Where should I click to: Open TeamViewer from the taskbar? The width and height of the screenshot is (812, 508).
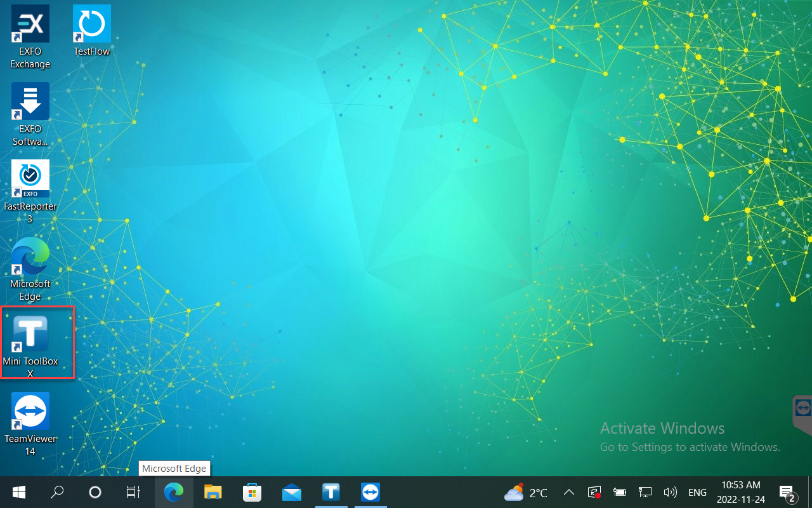click(x=370, y=492)
